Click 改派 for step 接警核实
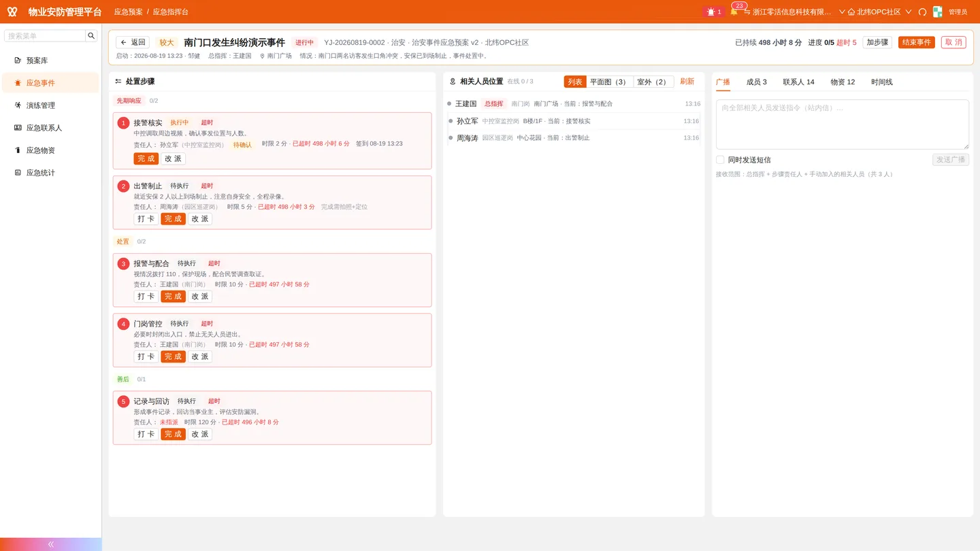Viewport: 980px width, 551px height. pos(173,158)
